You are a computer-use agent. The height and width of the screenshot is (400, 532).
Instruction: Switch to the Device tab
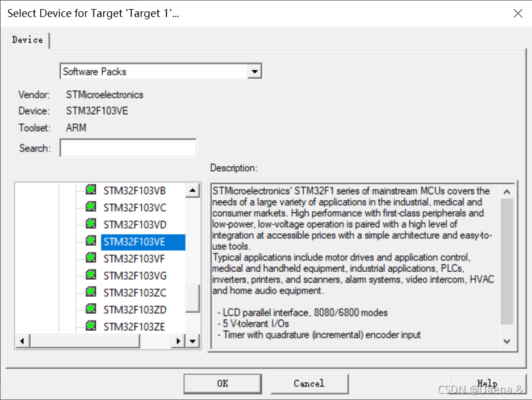27,40
